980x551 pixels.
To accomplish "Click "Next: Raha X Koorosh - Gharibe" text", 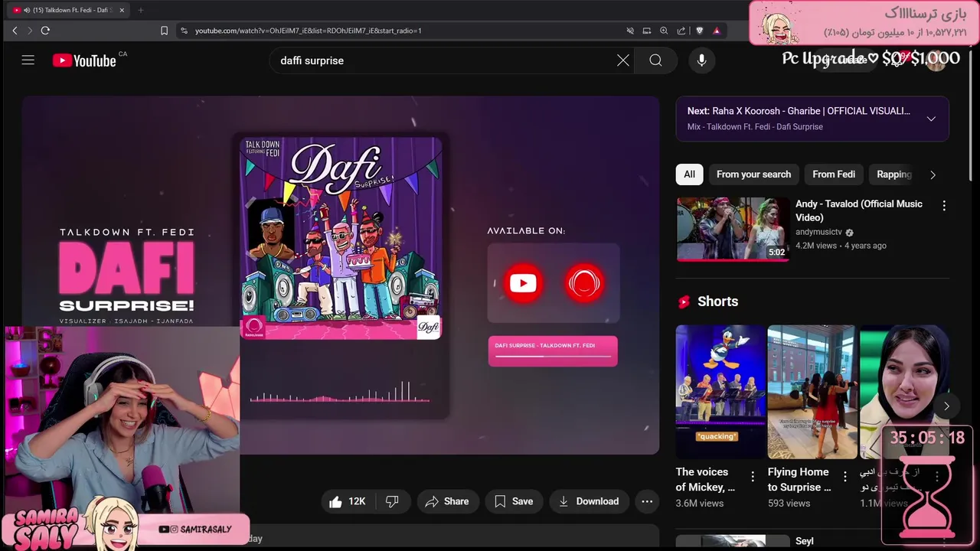I will 799,111.
